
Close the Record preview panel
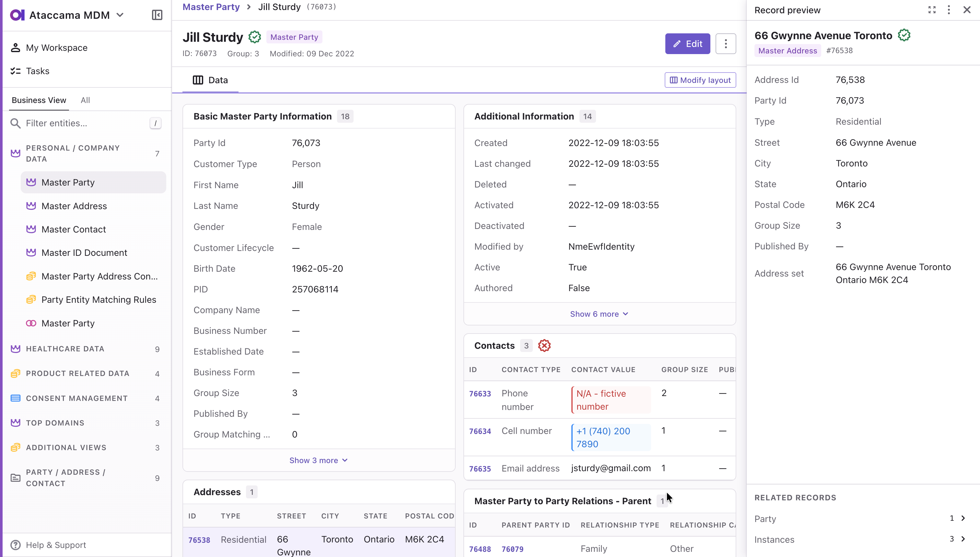[x=967, y=10]
